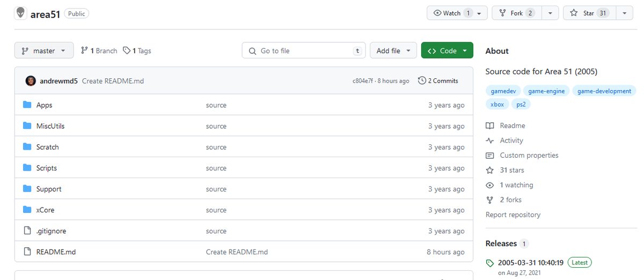This screenshot has height=280, width=644.
Task: Watch the repository
Action: pyautogui.click(x=457, y=13)
